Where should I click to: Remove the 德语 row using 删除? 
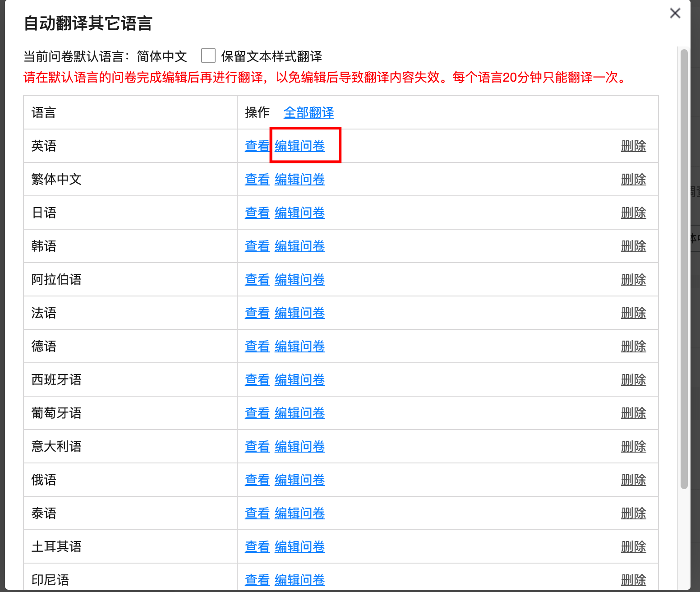[x=634, y=346]
